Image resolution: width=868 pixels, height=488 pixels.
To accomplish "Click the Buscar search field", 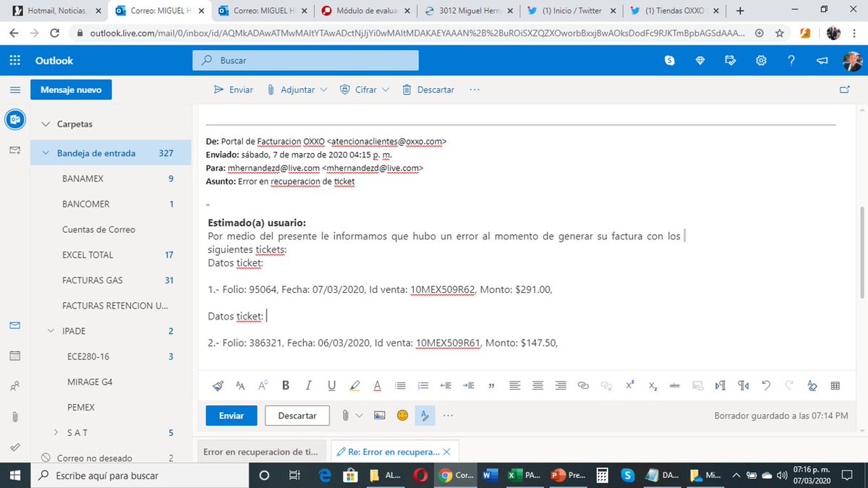I will (305, 61).
